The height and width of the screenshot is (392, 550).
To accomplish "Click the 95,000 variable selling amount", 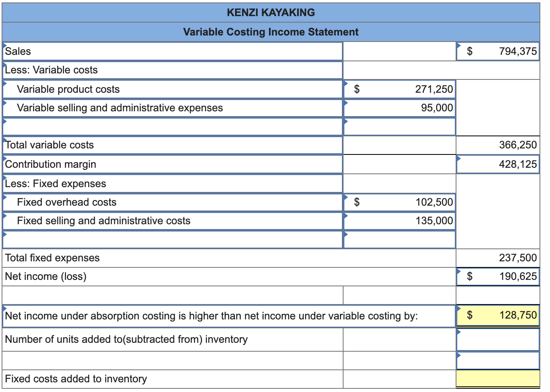I will pos(400,108).
